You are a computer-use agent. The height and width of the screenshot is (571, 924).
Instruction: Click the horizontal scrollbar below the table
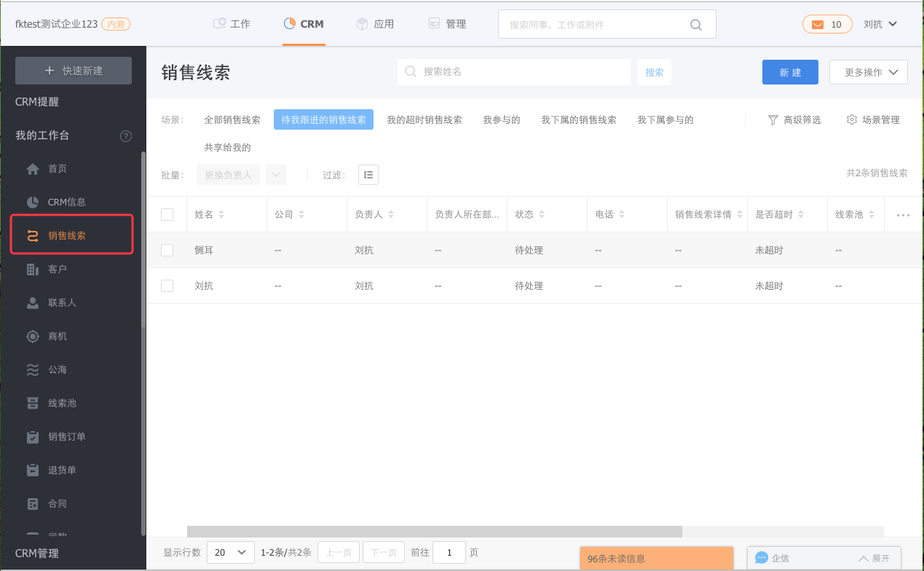pos(434,532)
